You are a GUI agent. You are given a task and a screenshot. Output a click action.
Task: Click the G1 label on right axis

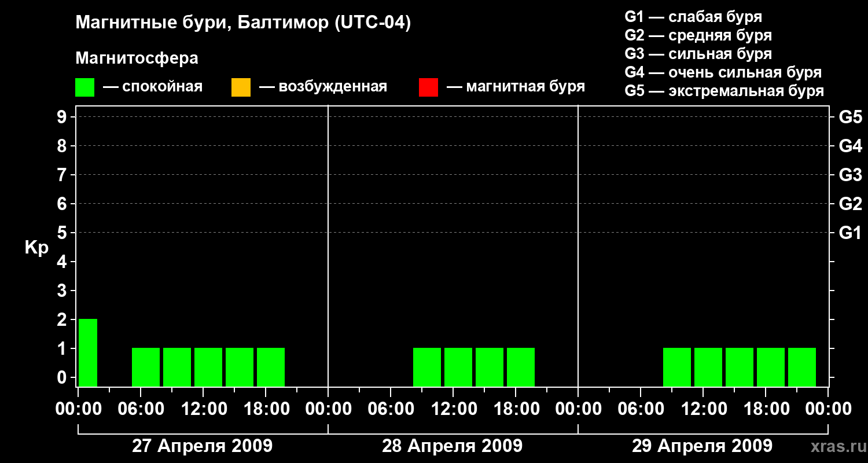pyautogui.click(x=851, y=233)
